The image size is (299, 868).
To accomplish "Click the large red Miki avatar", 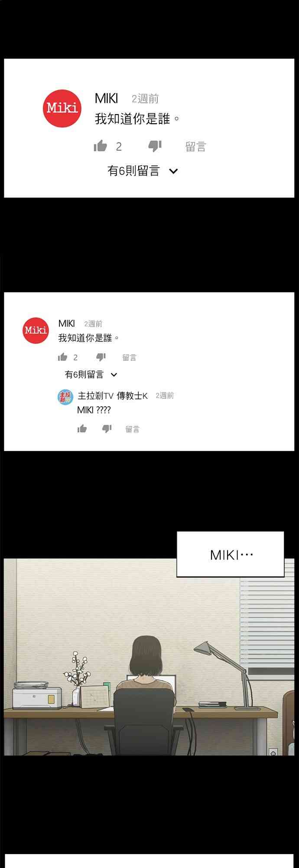I will point(62,108).
